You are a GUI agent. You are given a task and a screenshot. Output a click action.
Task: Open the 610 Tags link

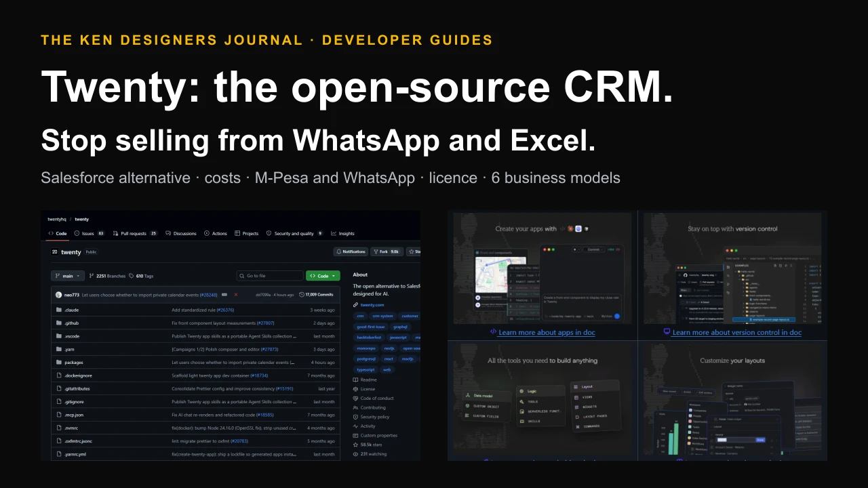tap(141, 276)
